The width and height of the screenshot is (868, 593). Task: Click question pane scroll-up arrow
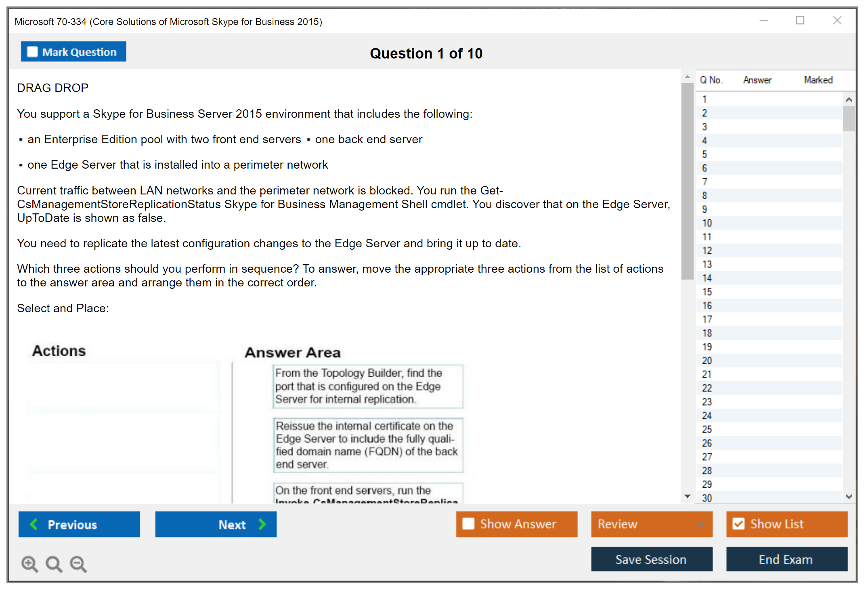[688, 77]
